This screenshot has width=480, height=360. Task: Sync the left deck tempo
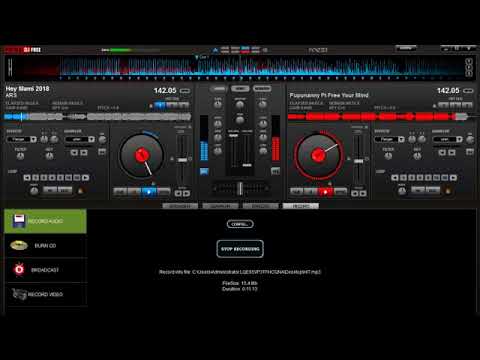tap(164, 192)
